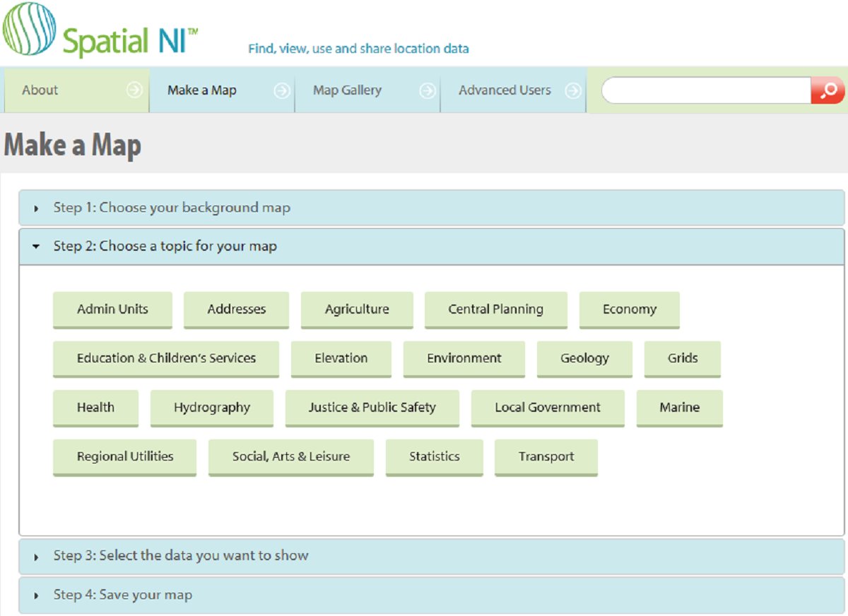Pick the Economy topic button

pos(630,310)
